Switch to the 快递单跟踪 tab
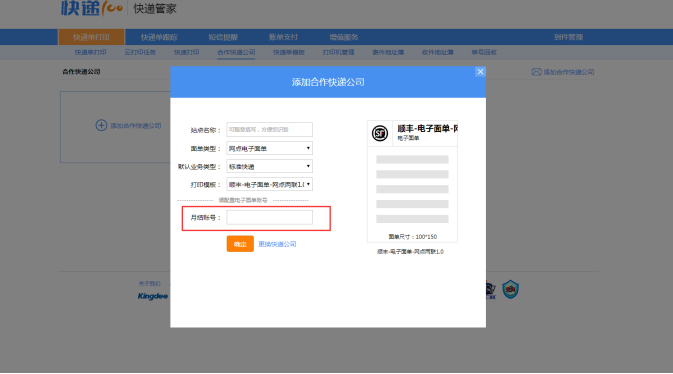This screenshot has width=673, height=374. click(159, 37)
